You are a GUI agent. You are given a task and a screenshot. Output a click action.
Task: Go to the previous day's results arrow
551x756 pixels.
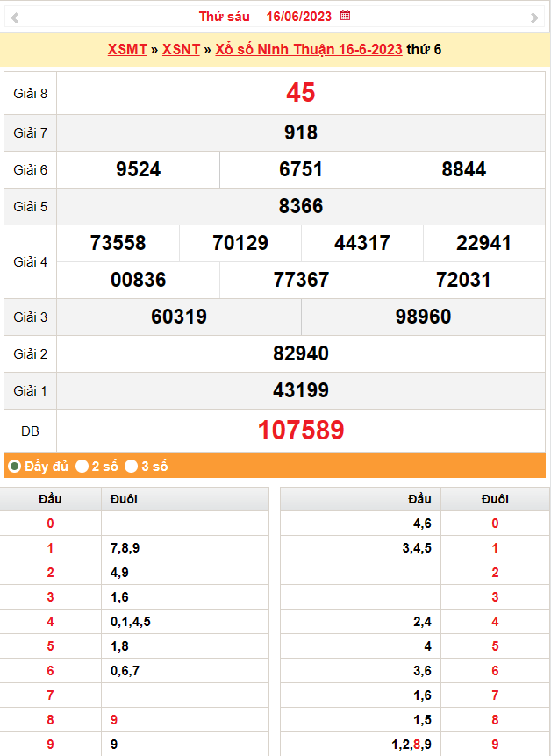(x=15, y=18)
